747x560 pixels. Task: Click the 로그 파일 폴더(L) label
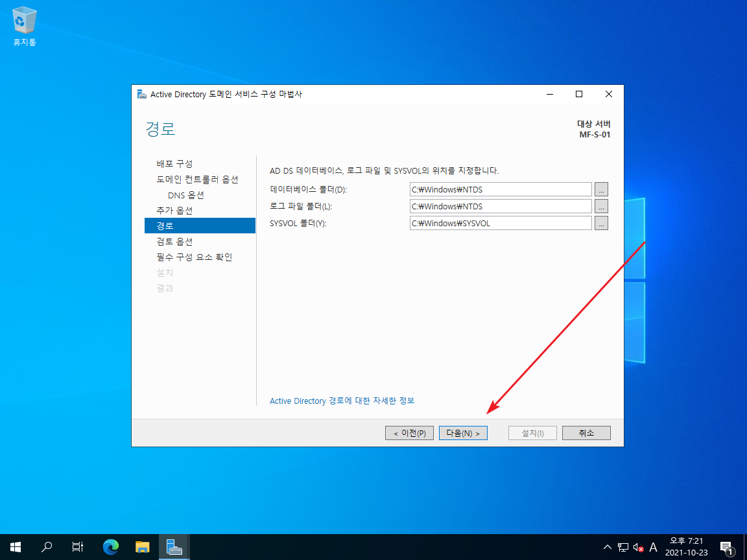tap(301, 206)
